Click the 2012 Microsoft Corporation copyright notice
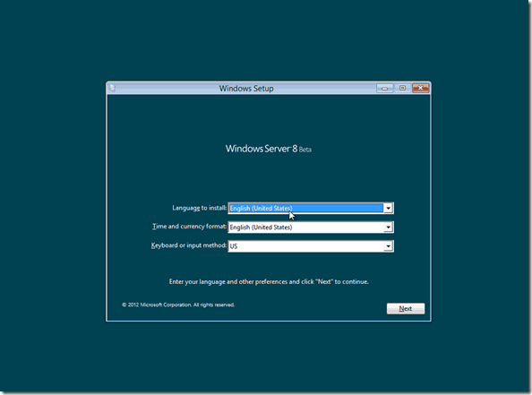Screen dimensions: 532x395 (178, 305)
